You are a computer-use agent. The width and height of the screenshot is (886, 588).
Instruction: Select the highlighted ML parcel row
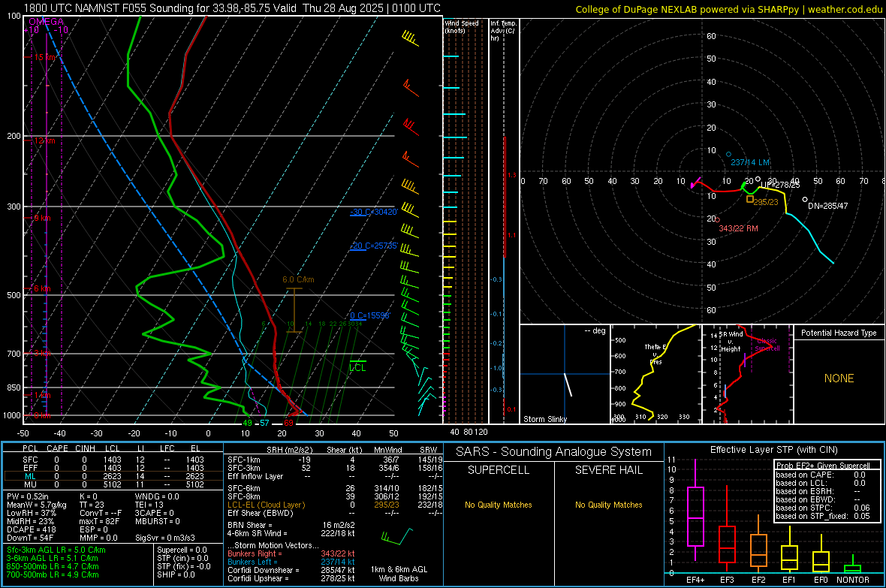pyautogui.click(x=113, y=476)
